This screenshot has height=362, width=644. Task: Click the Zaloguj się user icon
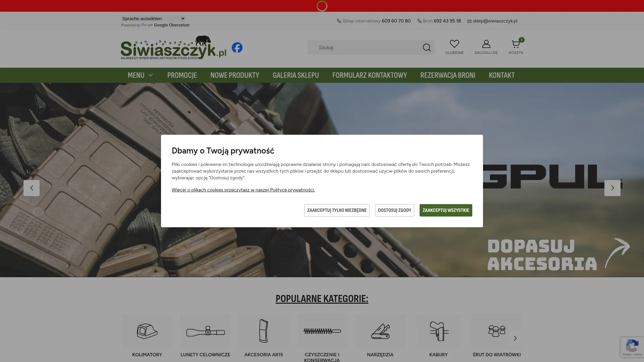(x=486, y=44)
